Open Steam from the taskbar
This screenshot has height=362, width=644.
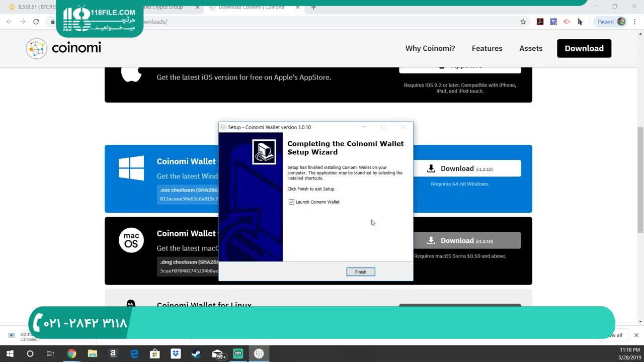196,354
